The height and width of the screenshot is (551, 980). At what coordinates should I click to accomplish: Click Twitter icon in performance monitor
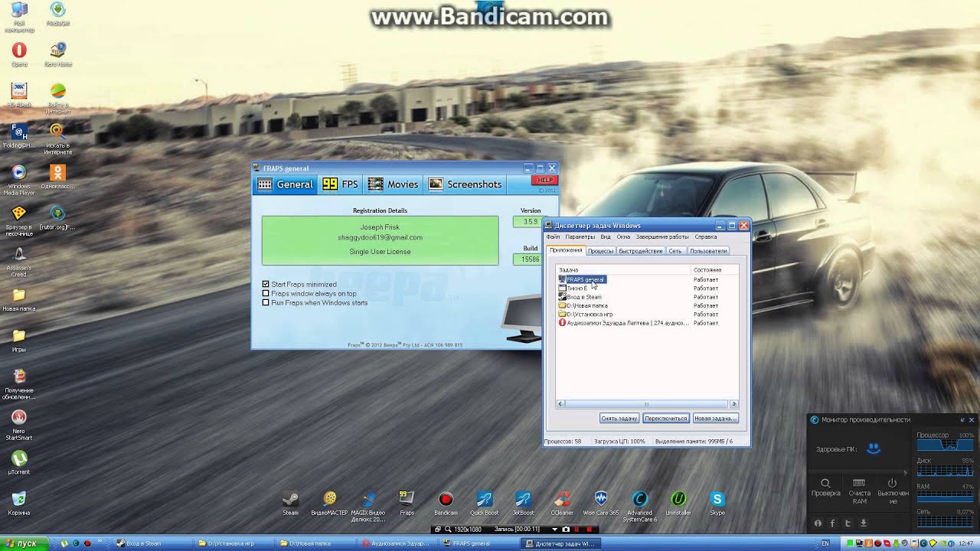[x=848, y=523]
